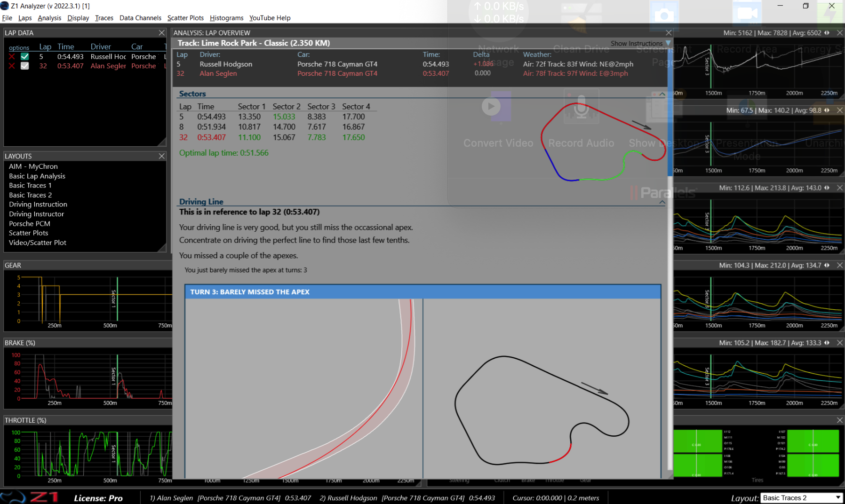The width and height of the screenshot is (845, 504).
Task: Click Sector 1 marker in GEAR chart
Action: (x=117, y=299)
